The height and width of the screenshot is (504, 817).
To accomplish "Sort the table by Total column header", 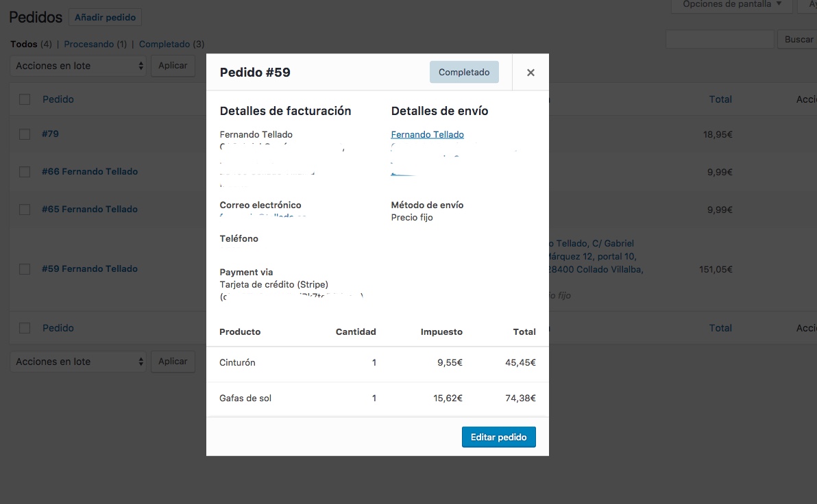I will point(720,99).
